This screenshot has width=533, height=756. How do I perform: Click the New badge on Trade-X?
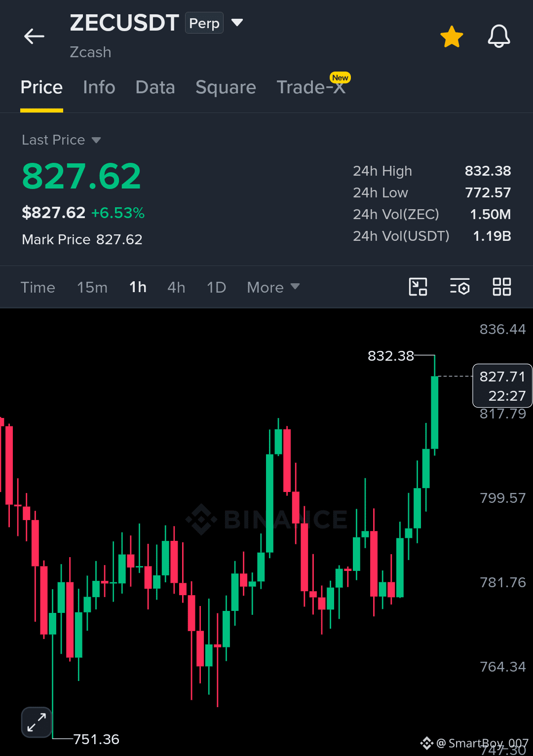340,77
